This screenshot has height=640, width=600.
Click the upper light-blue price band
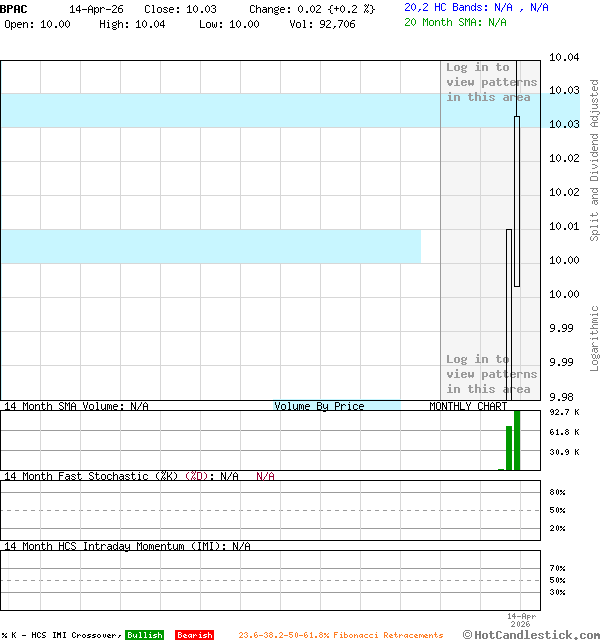[x=220, y=110]
